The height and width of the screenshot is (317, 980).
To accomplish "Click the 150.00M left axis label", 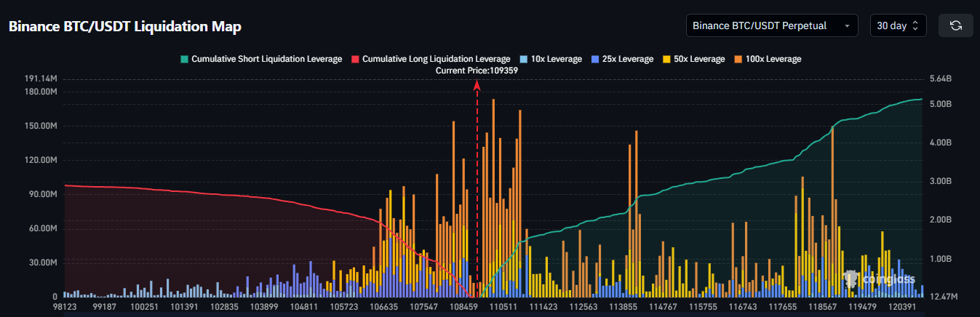I will coord(41,126).
